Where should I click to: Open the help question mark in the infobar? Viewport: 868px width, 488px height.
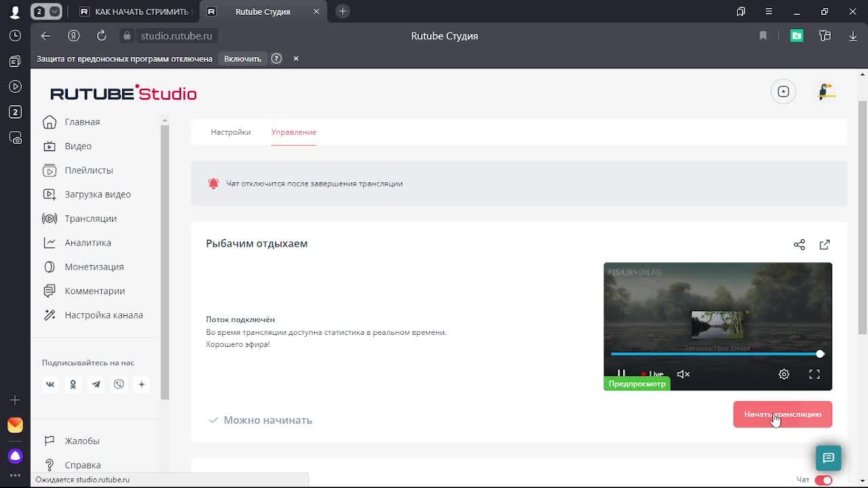[276, 58]
